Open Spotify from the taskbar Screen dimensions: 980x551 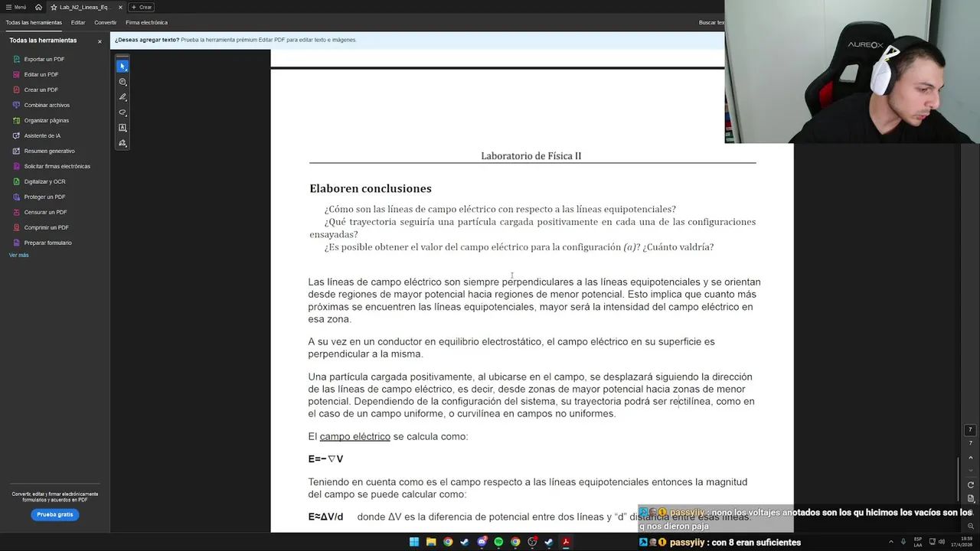tap(498, 542)
